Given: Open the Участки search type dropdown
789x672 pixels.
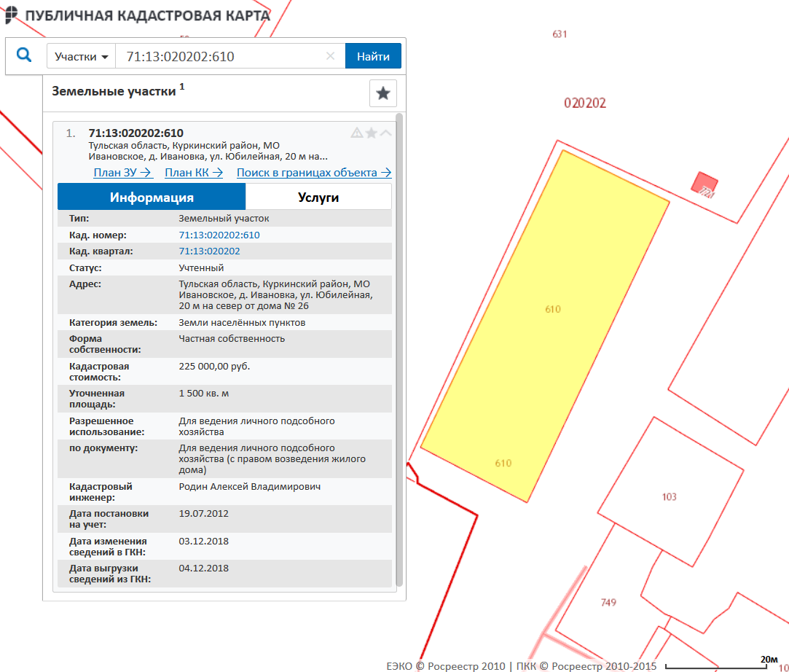Looking at the screenshot, I should pyautogui.click(x=82, y=56).
